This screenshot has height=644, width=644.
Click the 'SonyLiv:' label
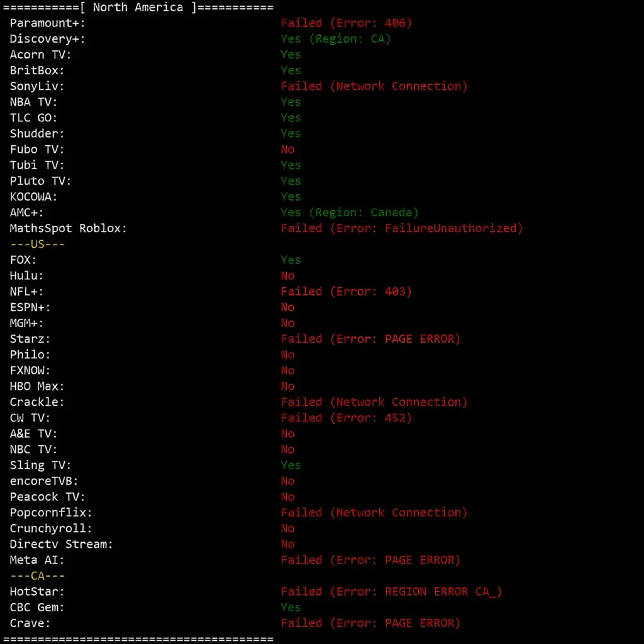(x=37, y=86)
